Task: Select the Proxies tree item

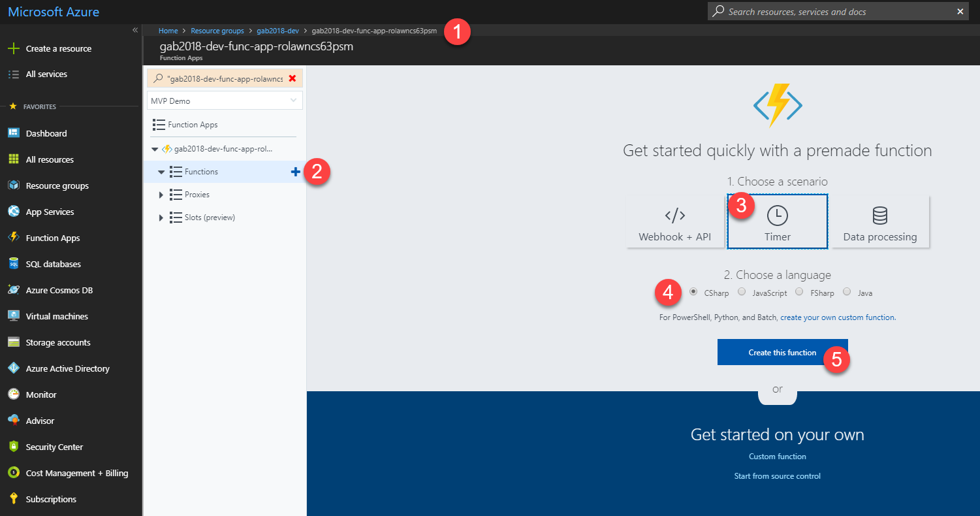Action: 197,195
